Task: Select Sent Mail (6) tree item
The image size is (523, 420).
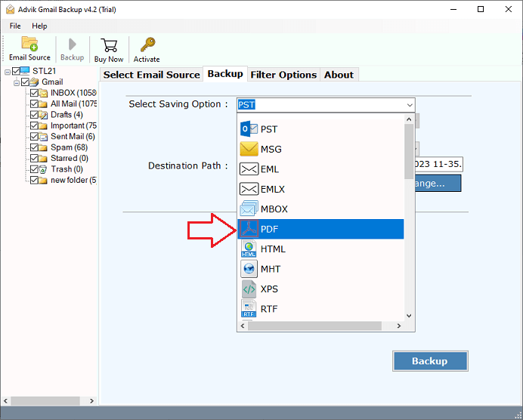Action: click(x=73, y=136)
